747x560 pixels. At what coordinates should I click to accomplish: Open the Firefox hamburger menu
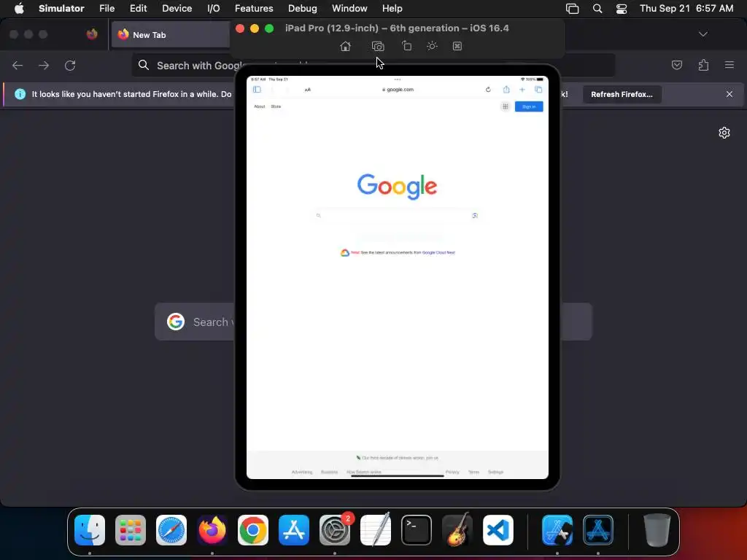pyautogui.click(x=729, y=65)
